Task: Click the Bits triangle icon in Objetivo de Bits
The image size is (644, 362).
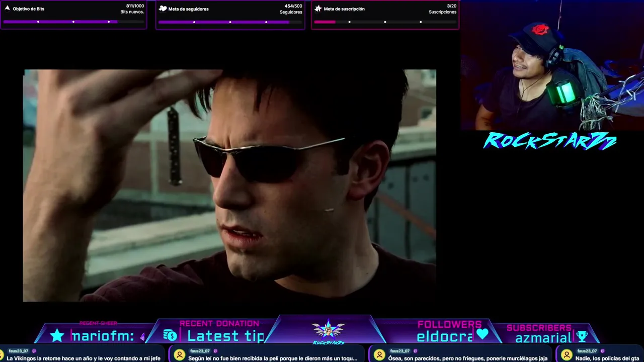Action: [x=7, y=9]
